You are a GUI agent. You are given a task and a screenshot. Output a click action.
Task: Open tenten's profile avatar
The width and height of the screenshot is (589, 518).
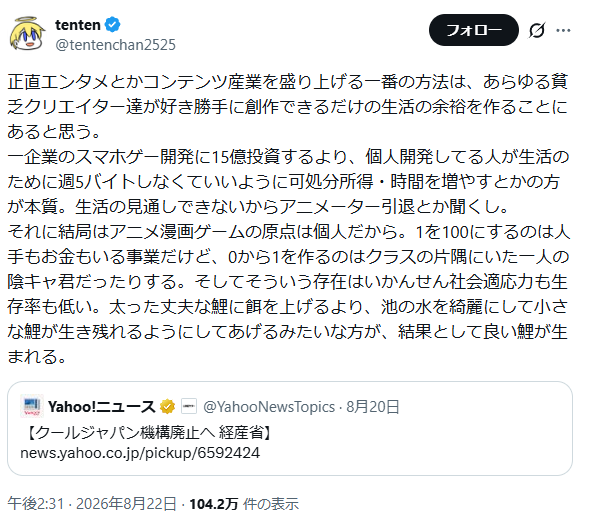point(27,33)
